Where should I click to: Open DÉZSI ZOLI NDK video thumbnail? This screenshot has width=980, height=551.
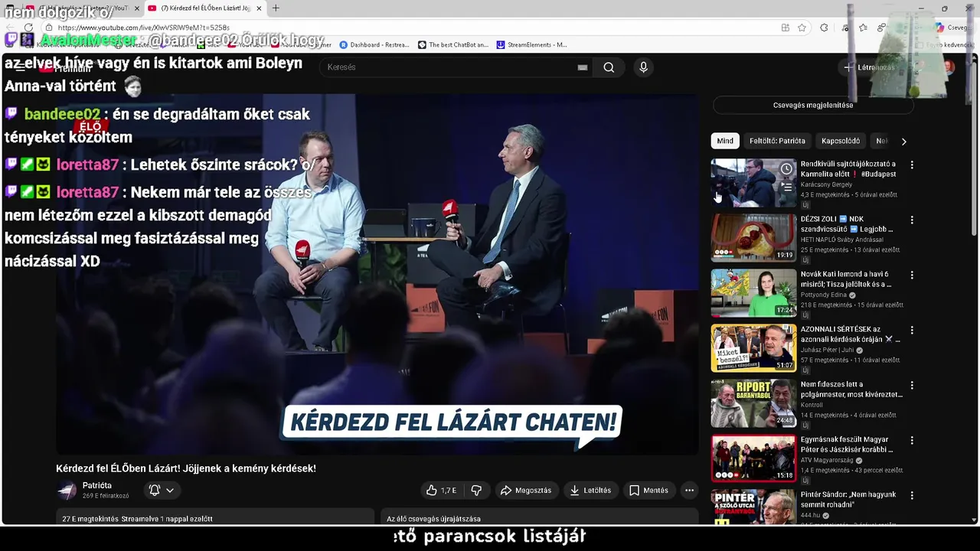click(x=753, y=238)
